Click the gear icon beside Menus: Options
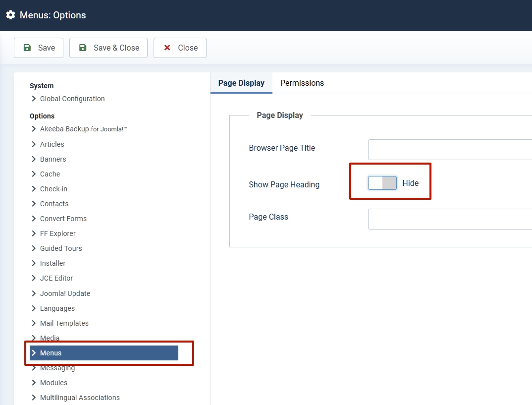This screenshot has height=405, width=532. point(10,15)
